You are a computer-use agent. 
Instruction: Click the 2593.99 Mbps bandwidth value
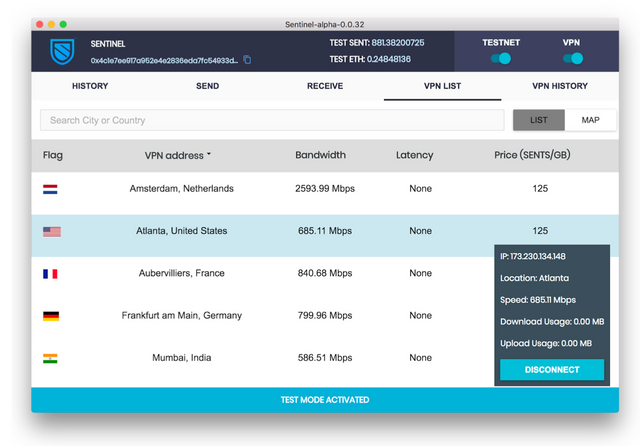tap(325, 189)
